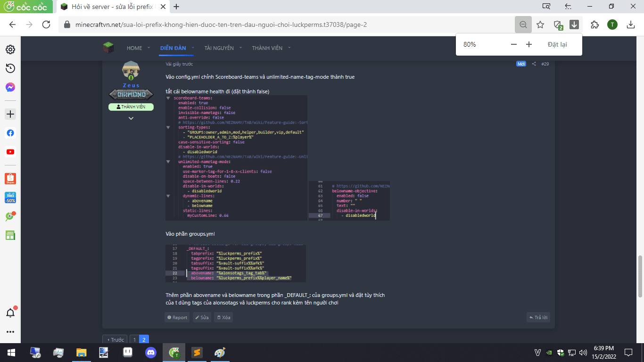Open Messenger from the browser sidebar
This screenshot has width=644, height=362.
coord(10,88)
